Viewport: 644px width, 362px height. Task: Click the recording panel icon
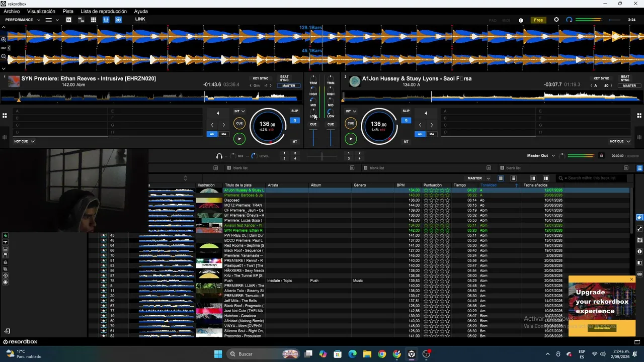pyautogui.click(x=118, y=20)
